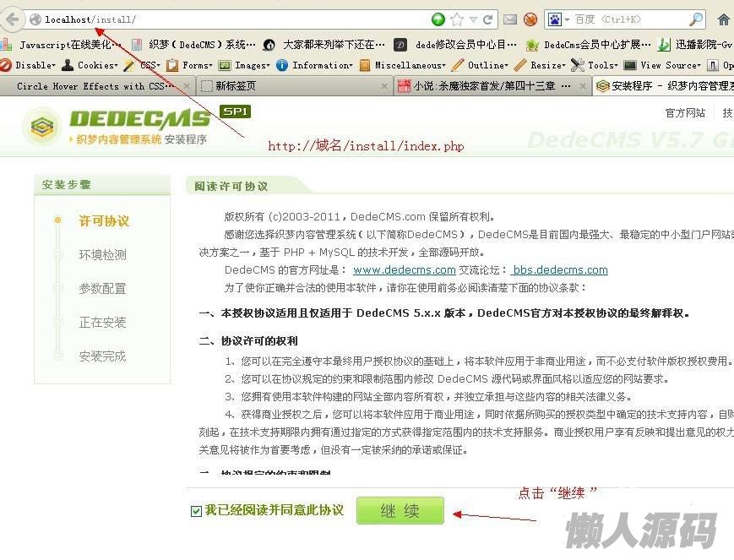Click the green go button in the address bar
734x560 pixels.
tap(438, 19)
